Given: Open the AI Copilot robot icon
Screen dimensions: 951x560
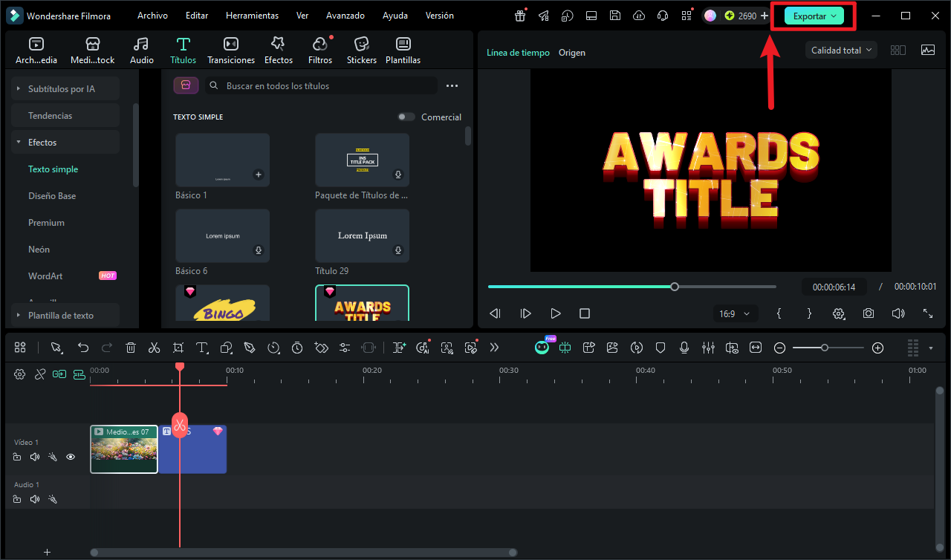Looking at the screenshot, I should tap(542, 347).
